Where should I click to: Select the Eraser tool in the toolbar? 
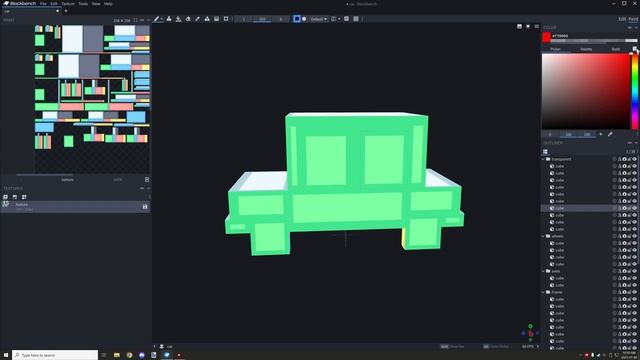pos(188,19)
